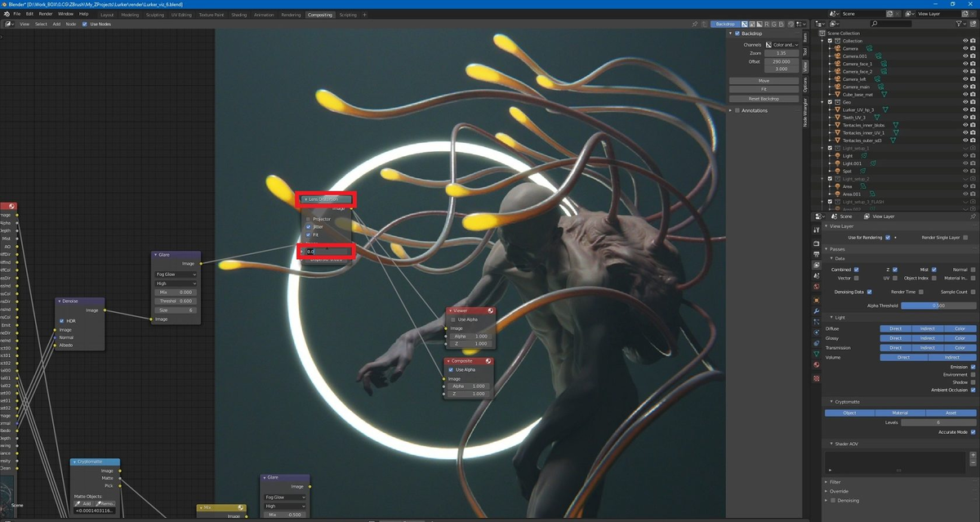The image size is (980, 522).
Task: Open the Modifiers properties tab icon
Action: coord(816,311)
